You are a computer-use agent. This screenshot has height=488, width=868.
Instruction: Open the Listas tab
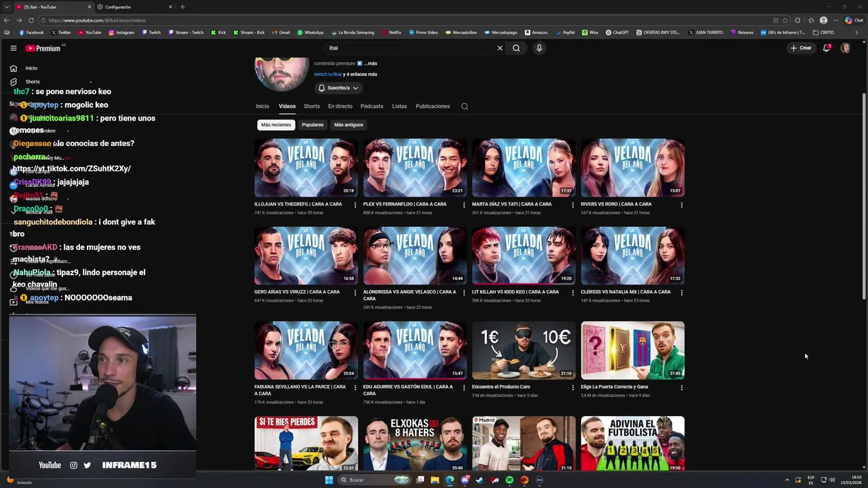click(399, 106)
